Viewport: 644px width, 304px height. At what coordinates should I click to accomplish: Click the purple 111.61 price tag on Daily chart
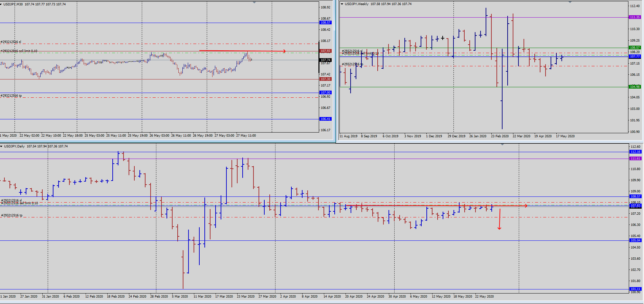point(635,159)
